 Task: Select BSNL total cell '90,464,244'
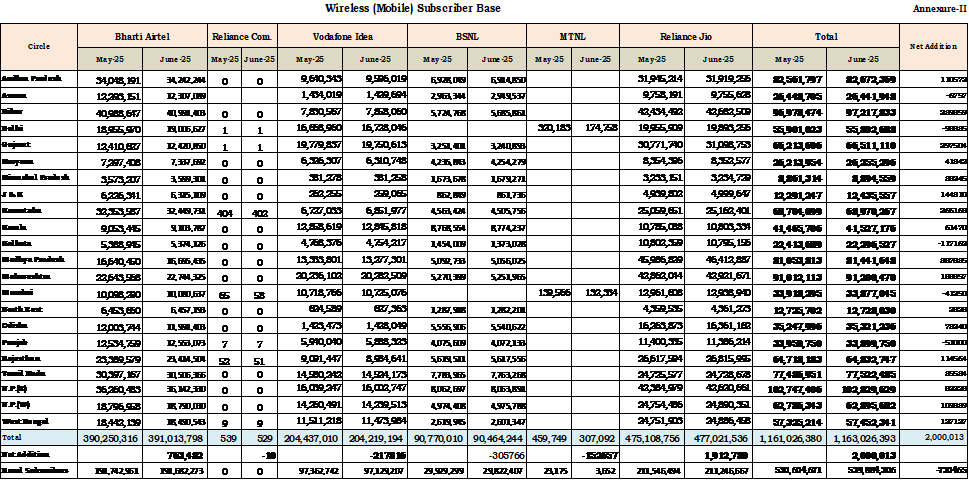tap(497, 437)
